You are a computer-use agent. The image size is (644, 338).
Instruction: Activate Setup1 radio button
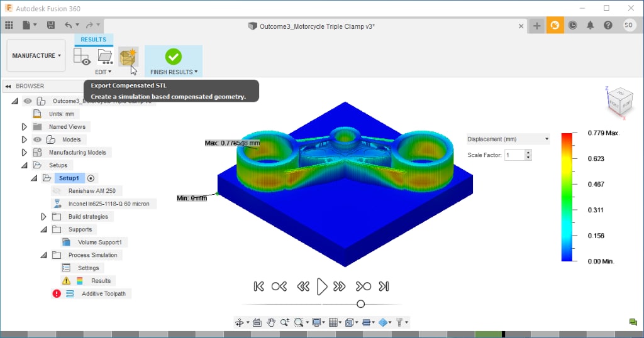[91, 178]
